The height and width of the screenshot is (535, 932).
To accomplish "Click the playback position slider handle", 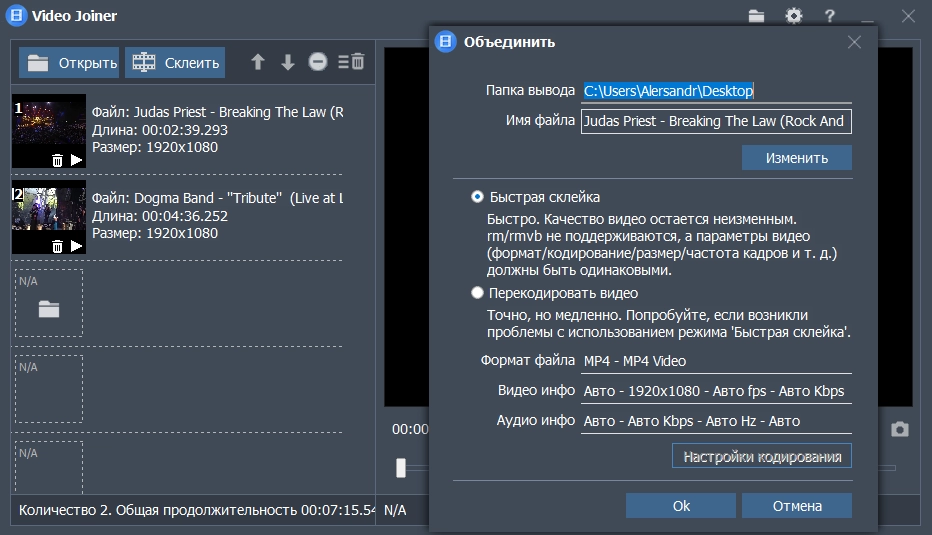I will coord(401,468).
